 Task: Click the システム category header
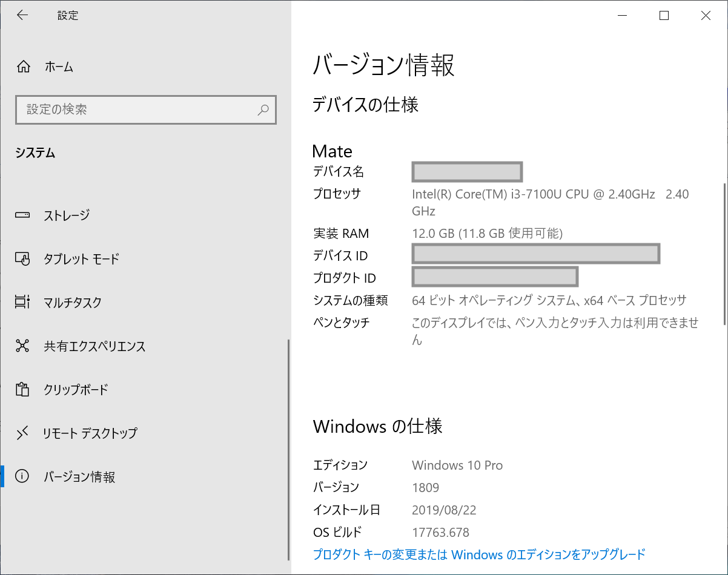click(x=35, y=153)
